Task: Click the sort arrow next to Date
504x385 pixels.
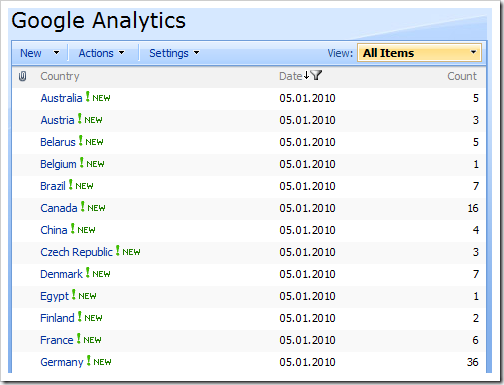Action: pos(306,75)
